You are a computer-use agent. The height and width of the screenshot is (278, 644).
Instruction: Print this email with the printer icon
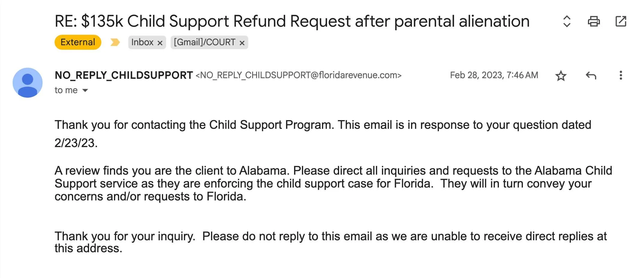594,21
